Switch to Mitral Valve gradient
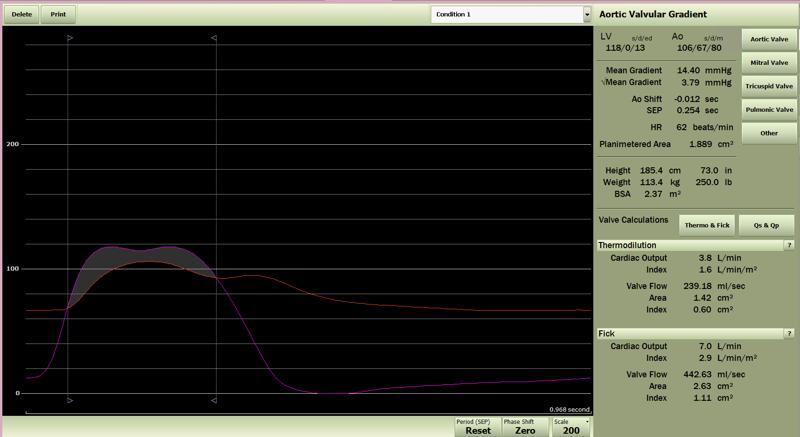Screen dimensions: 800x437 coord(768,63)
